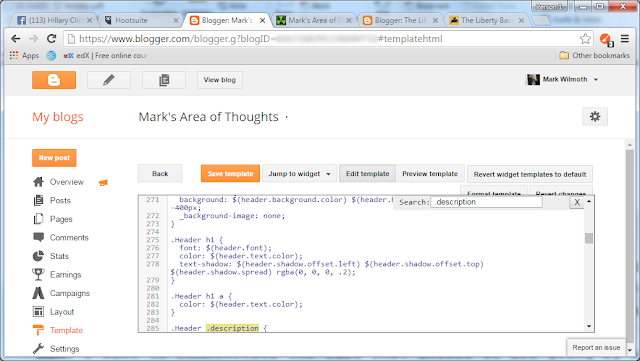
Task: Open the Campaigns sidebar link
Action: click(69, 293)
